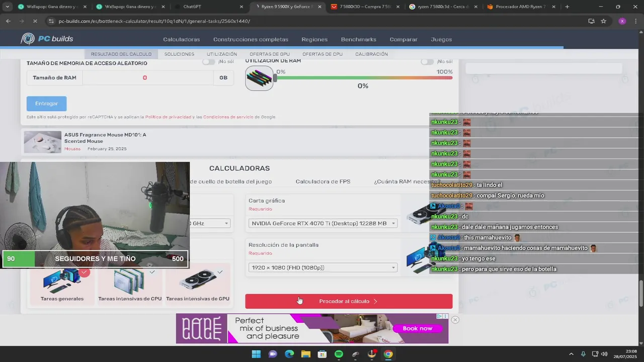Open the Juegos menu
The width and height of the screenshot is (644, 362).
[441, 39]
